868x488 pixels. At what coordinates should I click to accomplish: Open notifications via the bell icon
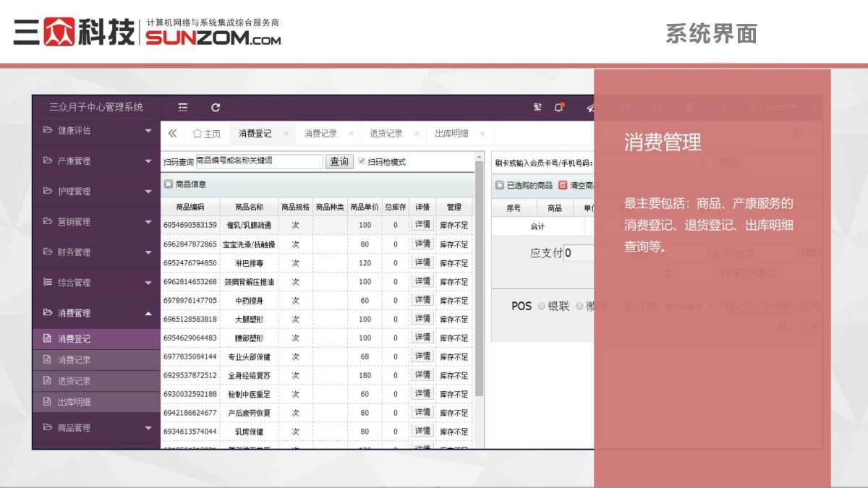click(x=558, y=106)
